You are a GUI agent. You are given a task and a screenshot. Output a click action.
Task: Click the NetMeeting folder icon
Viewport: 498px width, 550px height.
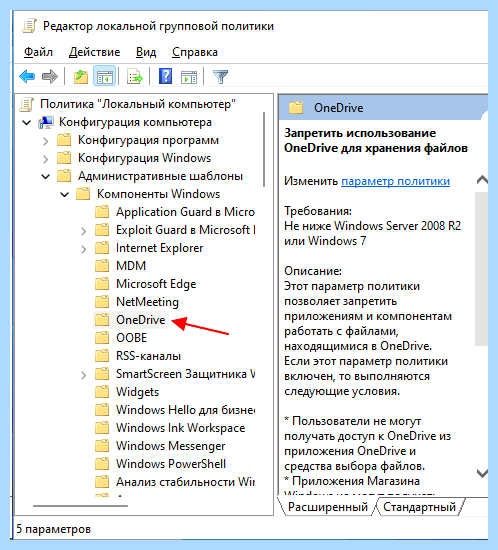102,302
